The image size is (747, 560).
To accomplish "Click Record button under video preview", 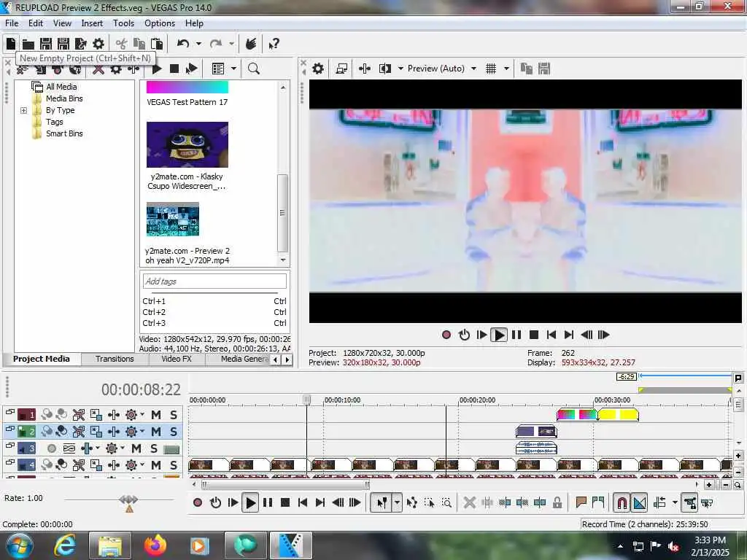I will coord(446,335).
